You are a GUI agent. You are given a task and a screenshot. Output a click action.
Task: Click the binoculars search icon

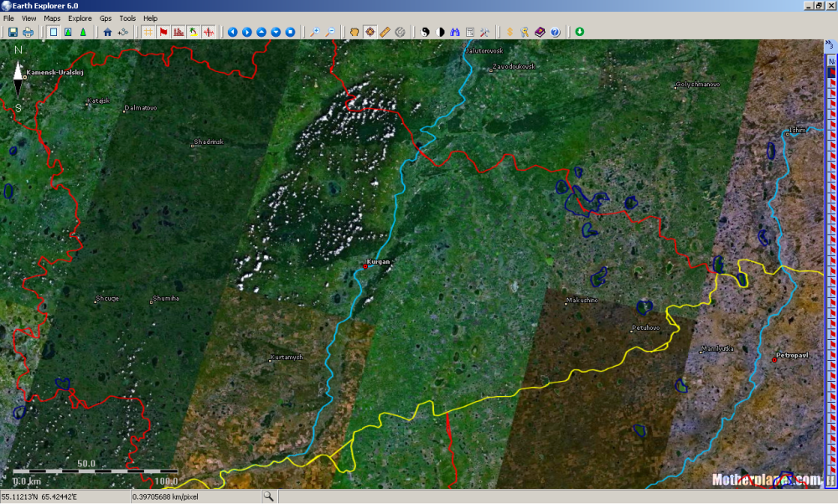click(x=455, y=32)
